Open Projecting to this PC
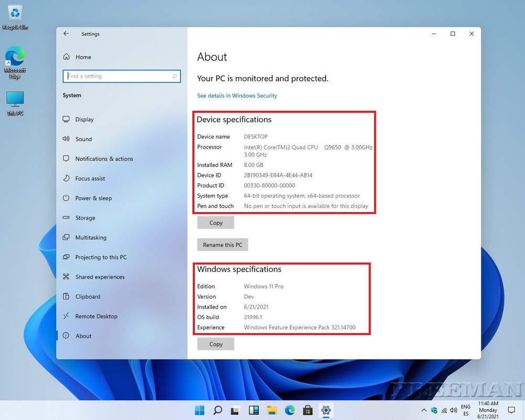This screenshot has width=525, height=420. pos(101,257)
